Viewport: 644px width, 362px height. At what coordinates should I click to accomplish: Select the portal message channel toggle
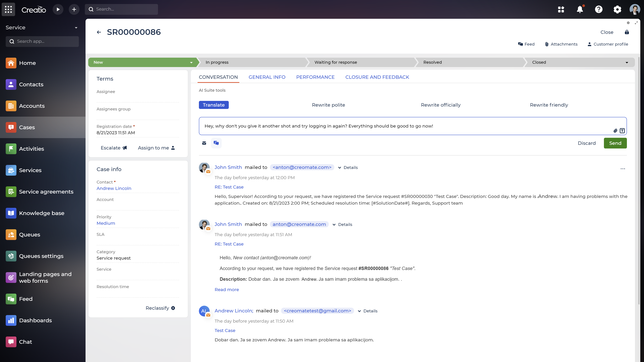pos(216,143)
